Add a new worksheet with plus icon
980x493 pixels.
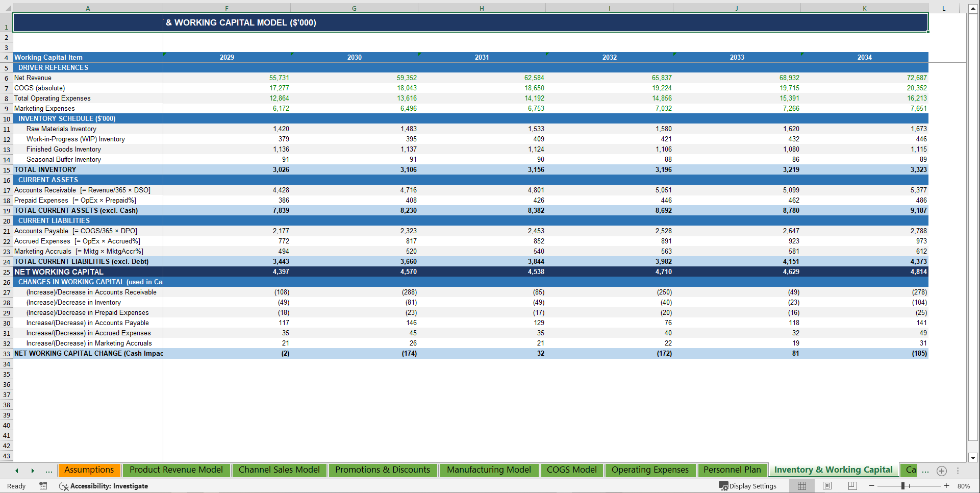click(x=942, y=471)
